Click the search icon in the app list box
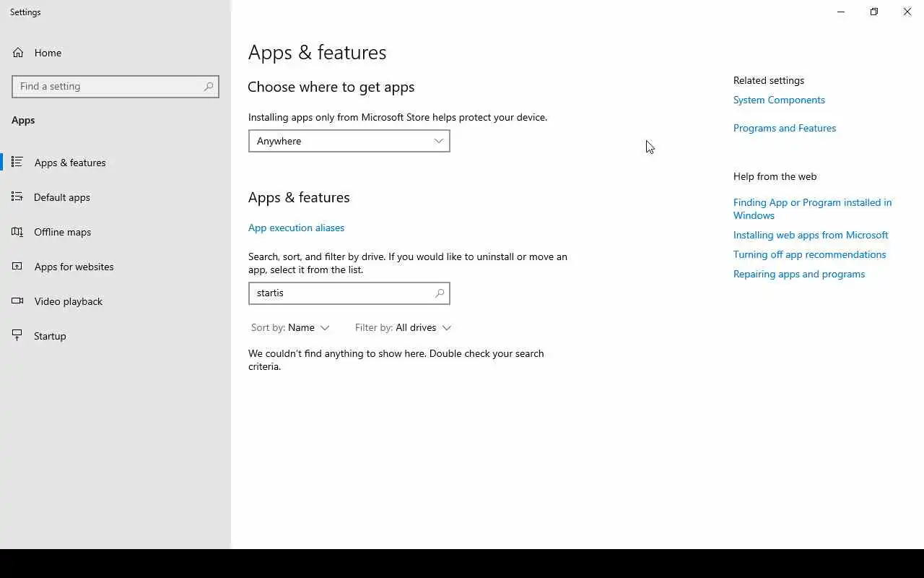The height and width of the screenshot is (578, 924). pyautogui.click(x=440, y=293)
